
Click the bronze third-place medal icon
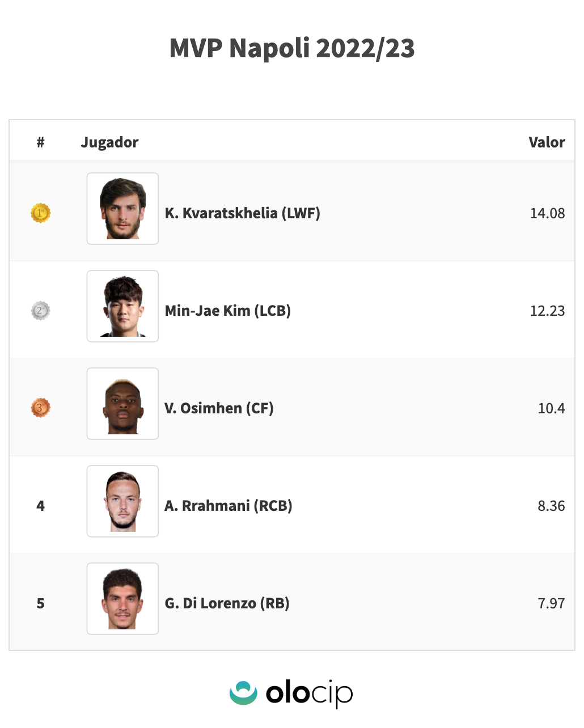(x=40, y=408)
